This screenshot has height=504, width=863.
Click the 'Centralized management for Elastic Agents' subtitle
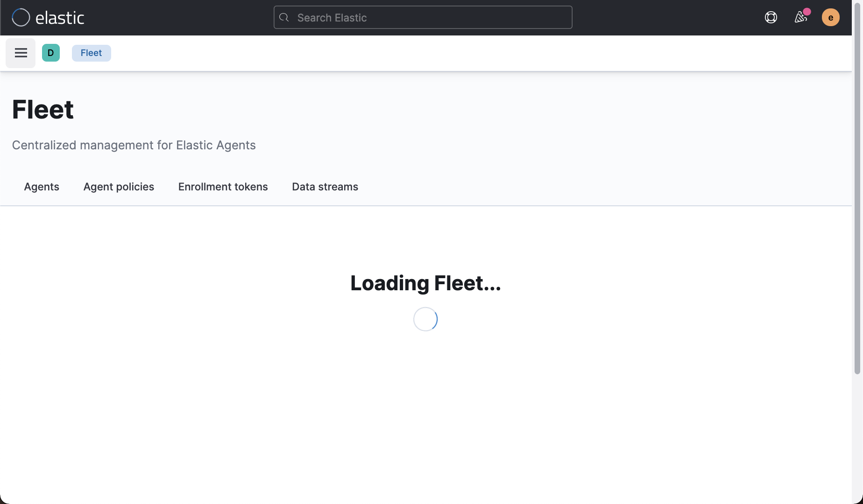coord(134,145)
